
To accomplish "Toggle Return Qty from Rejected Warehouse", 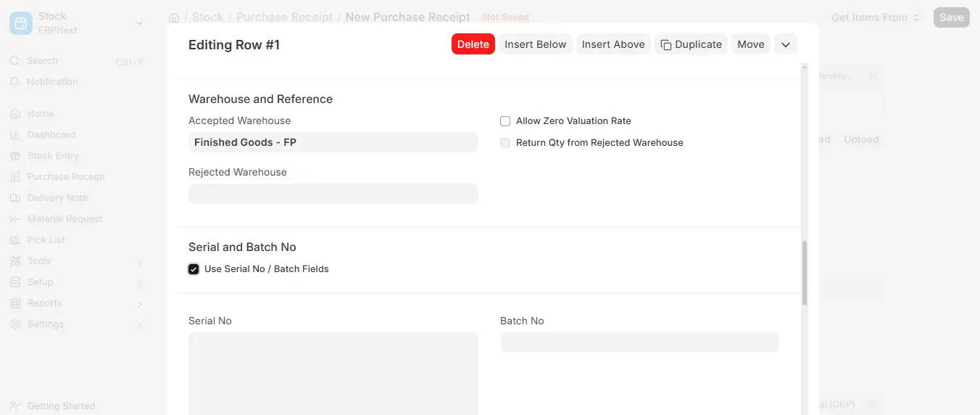I will click(x=505, y=143).
